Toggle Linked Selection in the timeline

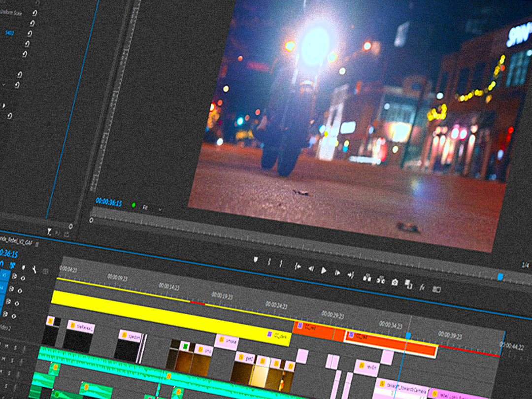click(12, 266)
